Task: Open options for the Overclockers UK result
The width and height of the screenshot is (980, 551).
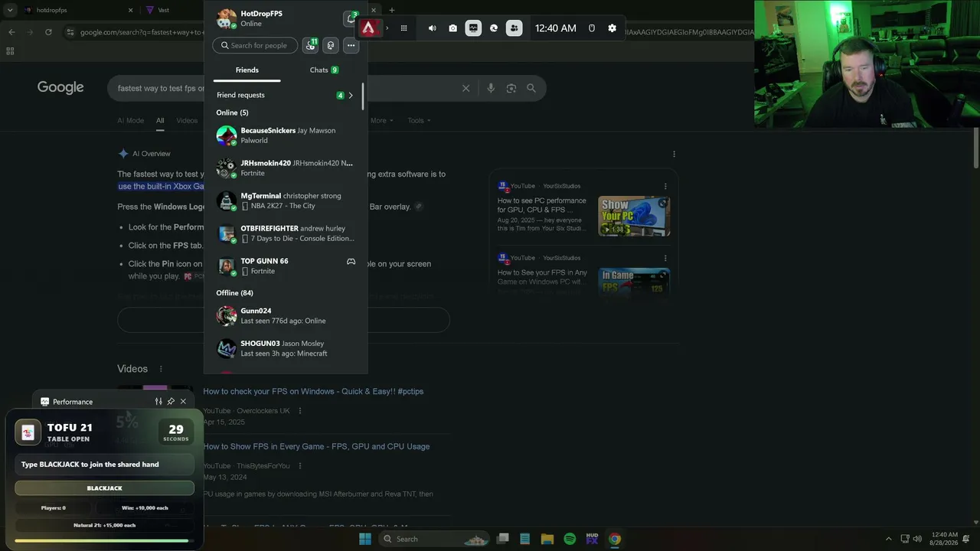Action: (299, 411)
